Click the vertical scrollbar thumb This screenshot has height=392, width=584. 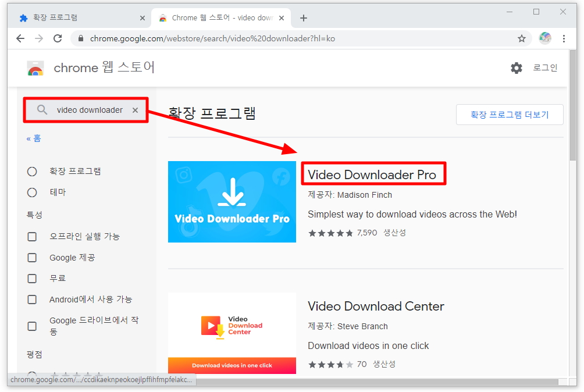click(573, 105)
